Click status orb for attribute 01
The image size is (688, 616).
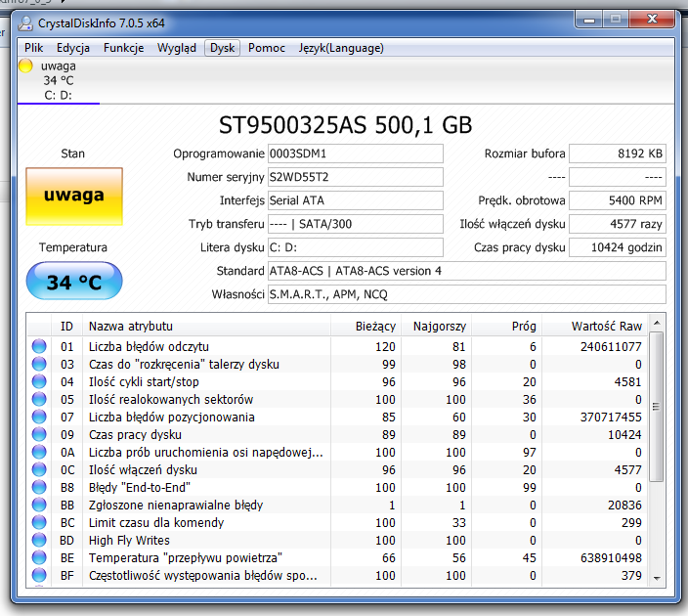click(39, 346)
